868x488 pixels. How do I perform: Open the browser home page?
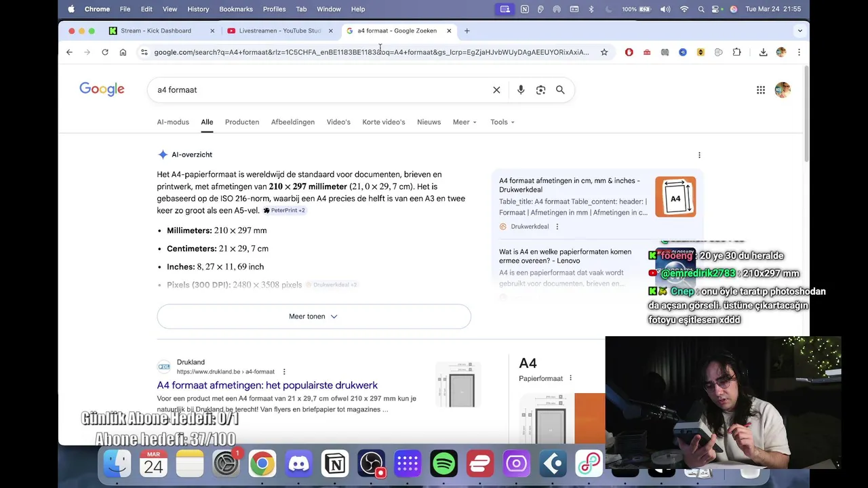click(x=123, y=52)
